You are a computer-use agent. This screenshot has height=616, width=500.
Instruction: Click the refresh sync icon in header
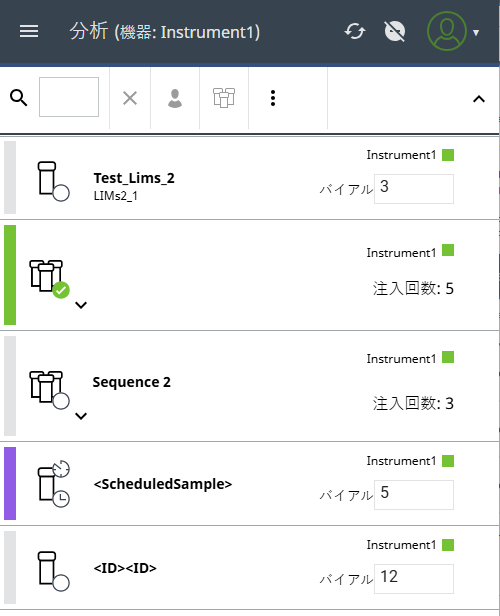click(x=355, y=31)
